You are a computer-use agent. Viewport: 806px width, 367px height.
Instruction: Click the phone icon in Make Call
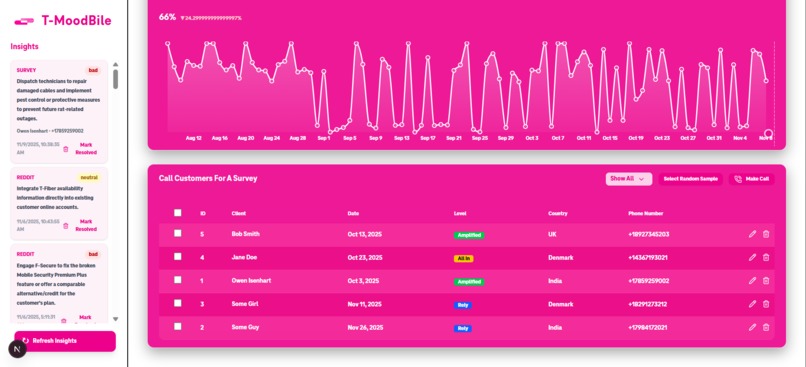pyautogui.click(x=738, y=179)
